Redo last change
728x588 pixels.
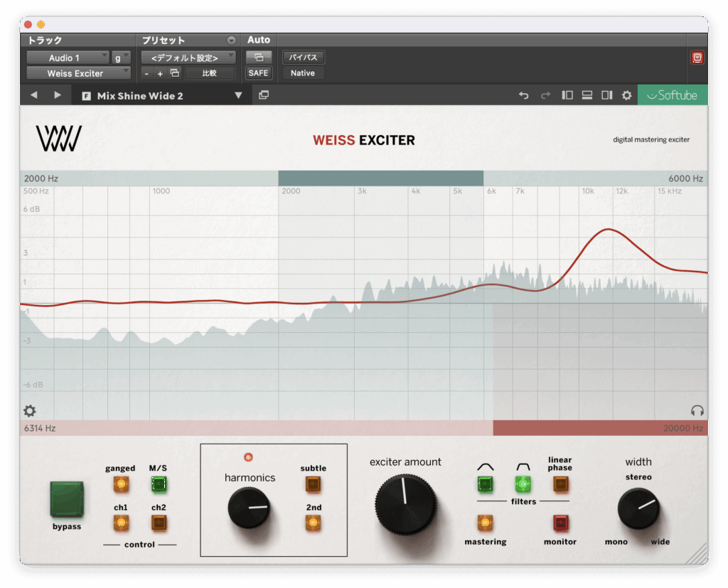pos(545,95)
